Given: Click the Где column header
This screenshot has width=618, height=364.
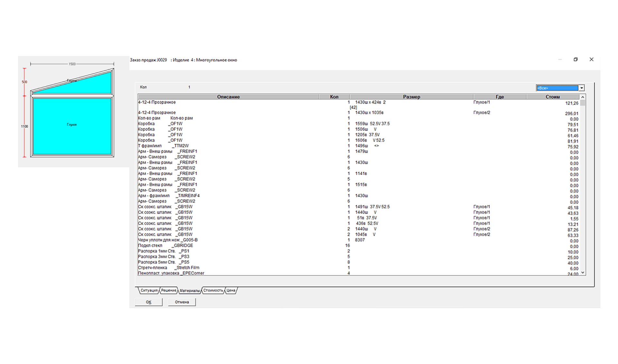Looking at the screenshot, I should pos(500,97).
